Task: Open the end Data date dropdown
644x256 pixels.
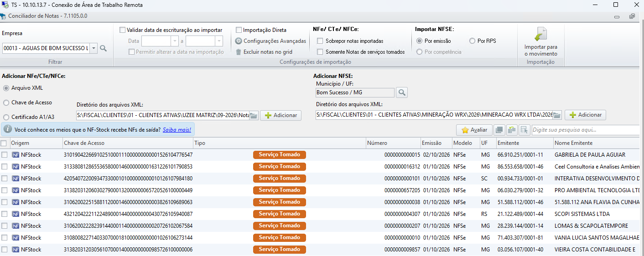Action: [x=219, y=41]
